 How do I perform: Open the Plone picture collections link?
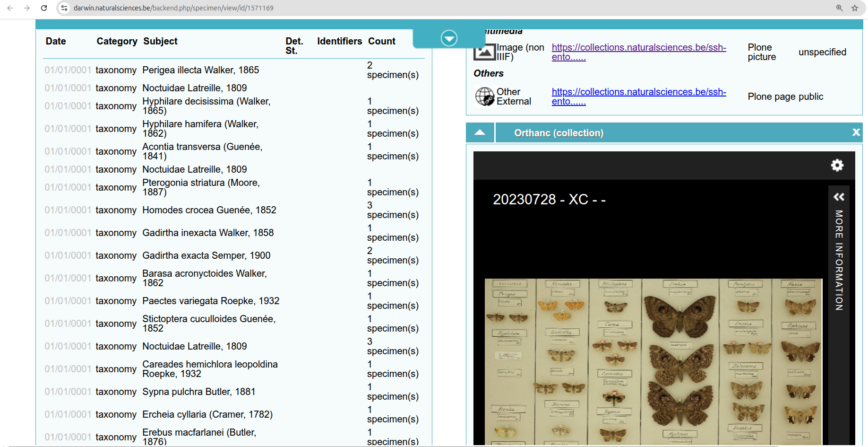click(x=639, y=52)
